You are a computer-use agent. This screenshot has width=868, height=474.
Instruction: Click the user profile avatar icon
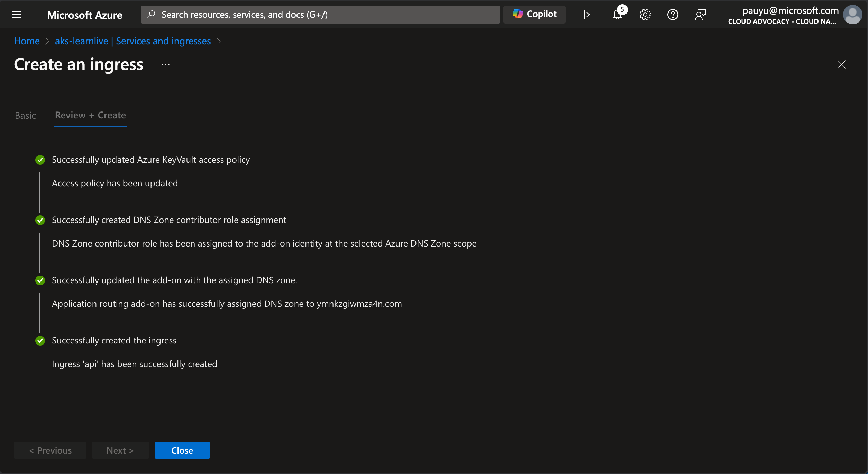coord(853,14)
